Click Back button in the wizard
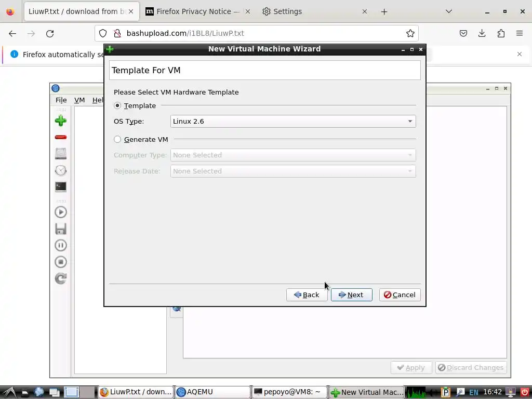 pos(307,295)
